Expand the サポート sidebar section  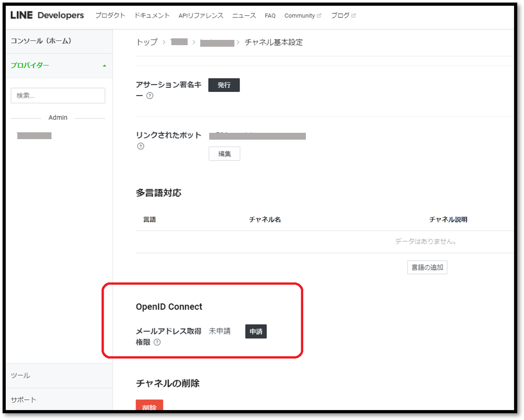point(23,400)
